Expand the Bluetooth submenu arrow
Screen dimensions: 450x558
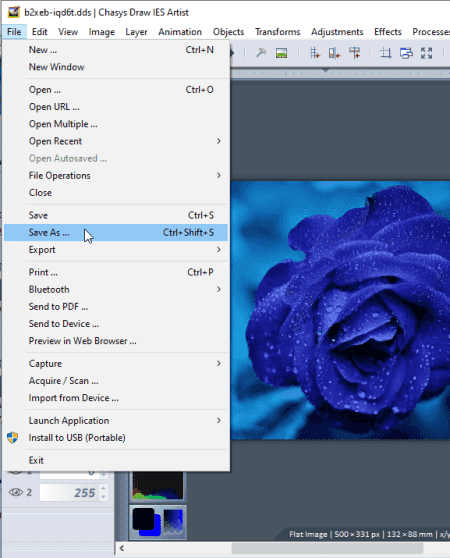click(219, 289)
